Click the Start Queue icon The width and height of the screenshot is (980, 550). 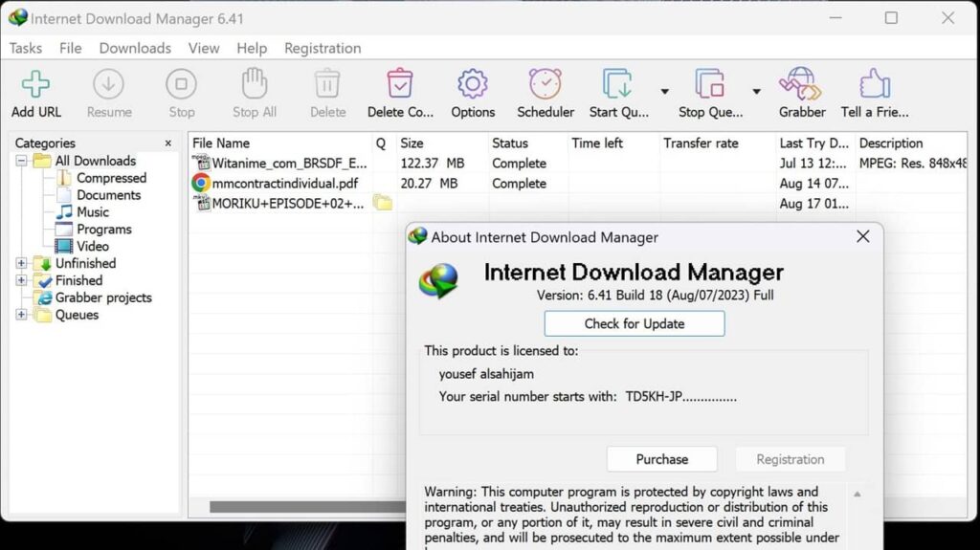pyautogui.click(x=617, y=84)
